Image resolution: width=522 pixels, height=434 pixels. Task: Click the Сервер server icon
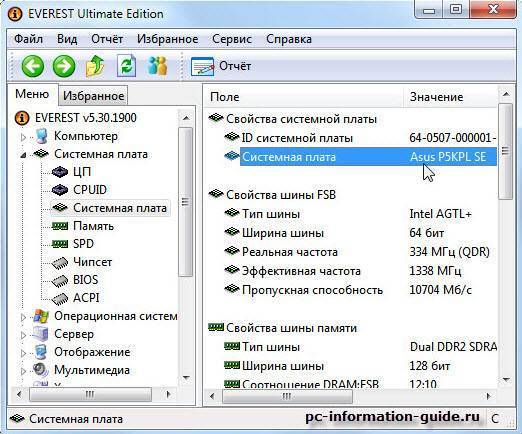coord(41,334)
